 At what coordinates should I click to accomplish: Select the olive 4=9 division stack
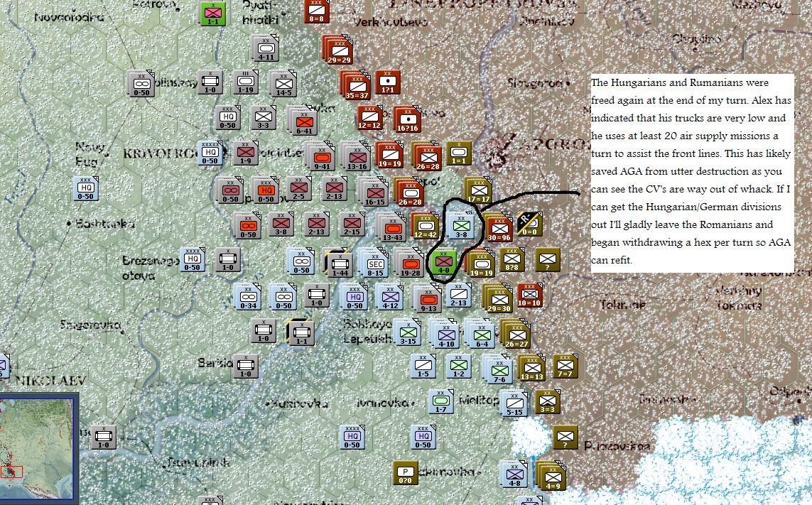[x=551, y=476]
